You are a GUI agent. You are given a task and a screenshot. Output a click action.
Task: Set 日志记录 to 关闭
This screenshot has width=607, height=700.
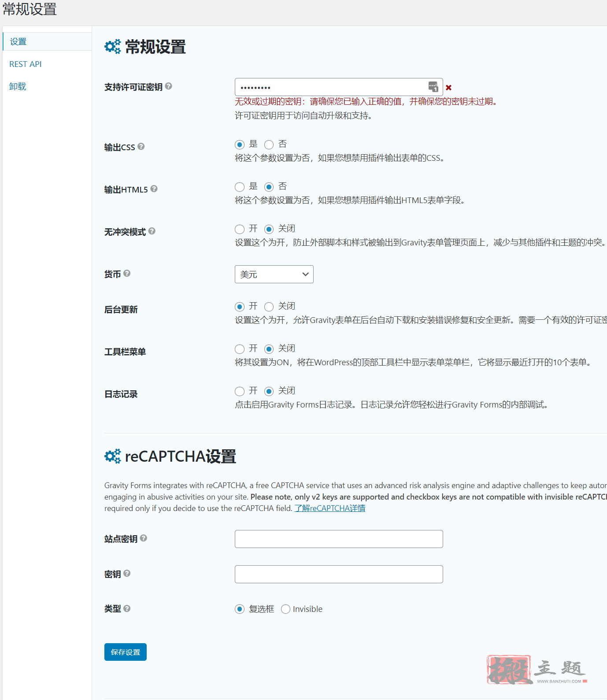pos(269,391)
